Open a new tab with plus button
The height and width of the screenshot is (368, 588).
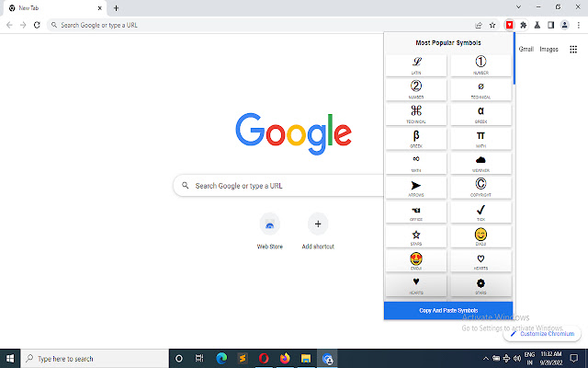pyautogui.click(x=116, y=8)
